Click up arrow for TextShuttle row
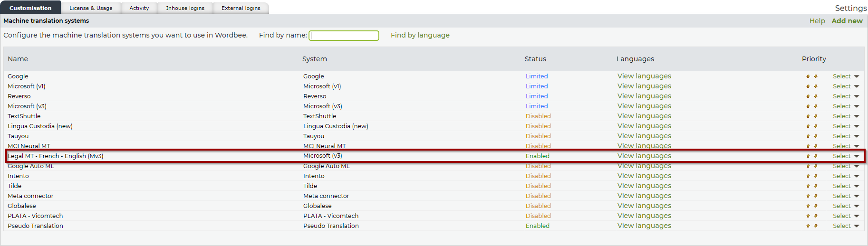The height and width of the screenshot is (246, 868). pos(808,116)
